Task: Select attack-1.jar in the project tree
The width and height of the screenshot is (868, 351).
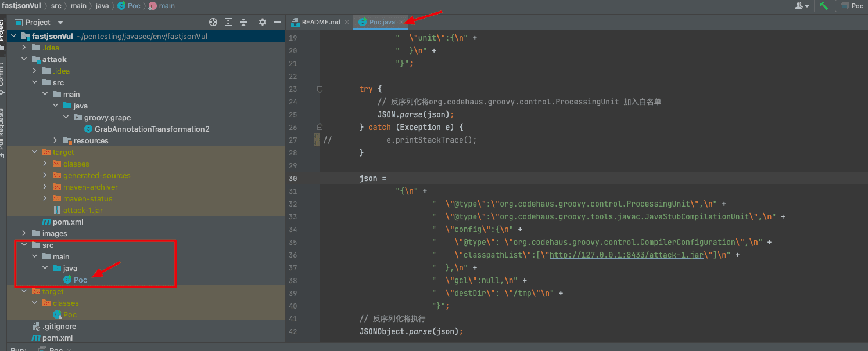Action: click(x=83, y=210)
